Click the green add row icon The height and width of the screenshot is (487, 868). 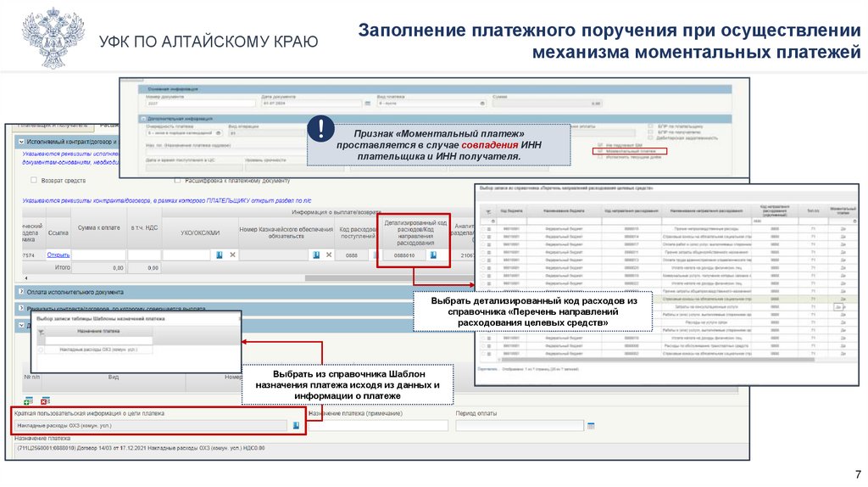pos(28,400)
